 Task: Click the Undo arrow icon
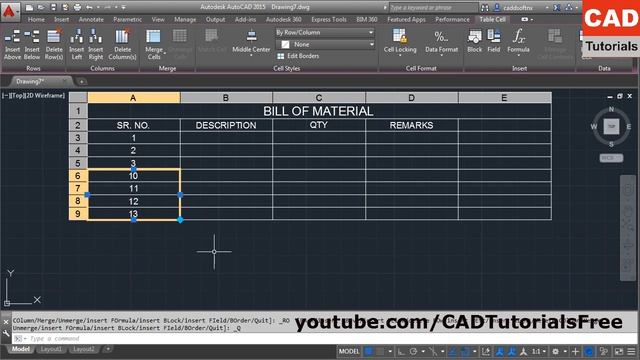coord(89,7)
